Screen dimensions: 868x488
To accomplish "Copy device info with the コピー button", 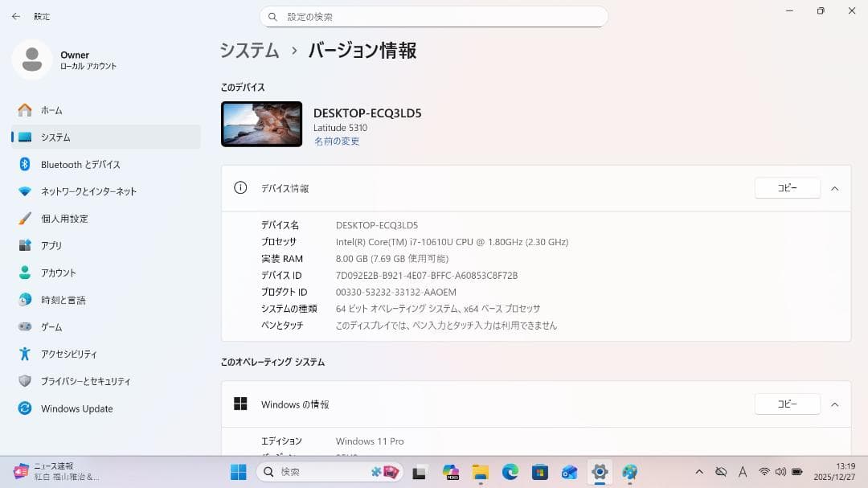I will pyautogui.click(x=787, y=187).
